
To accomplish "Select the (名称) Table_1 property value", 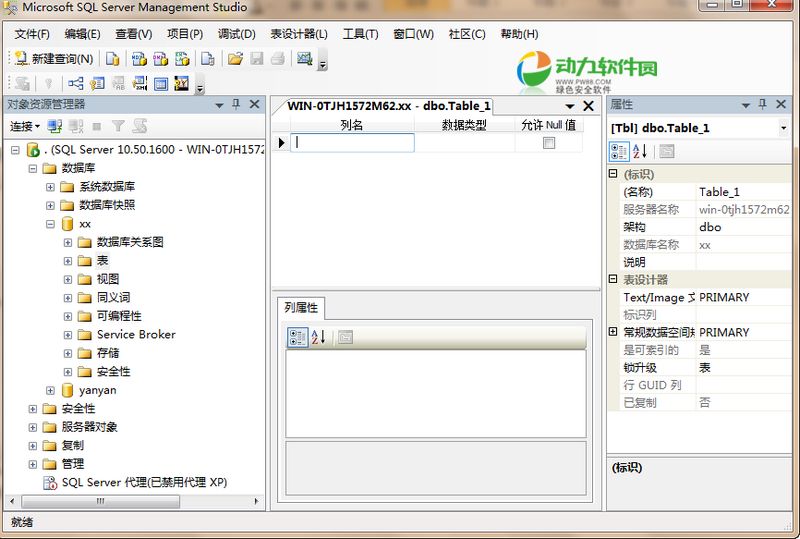I will coord(744,192).
